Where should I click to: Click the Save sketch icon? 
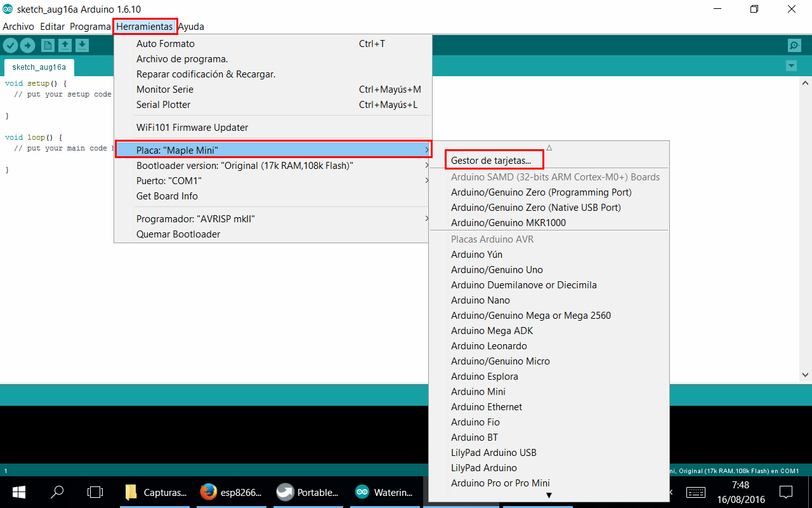pyautogui.click(x=82, y=45)
